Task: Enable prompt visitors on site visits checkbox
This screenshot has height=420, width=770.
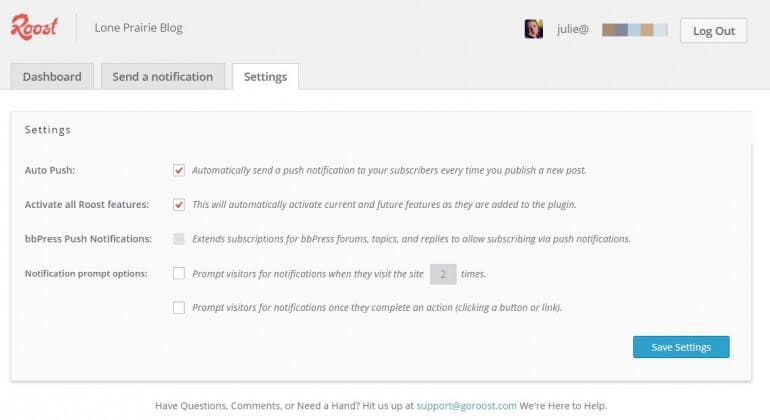Action: pos(179,272)
